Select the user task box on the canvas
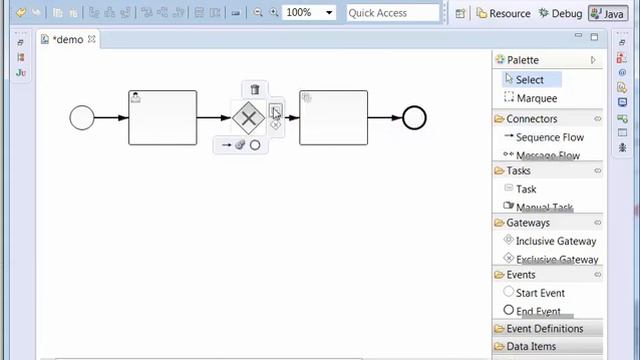Image resolution: width=640 pixels, height=360 pixels. click(162, 118)
